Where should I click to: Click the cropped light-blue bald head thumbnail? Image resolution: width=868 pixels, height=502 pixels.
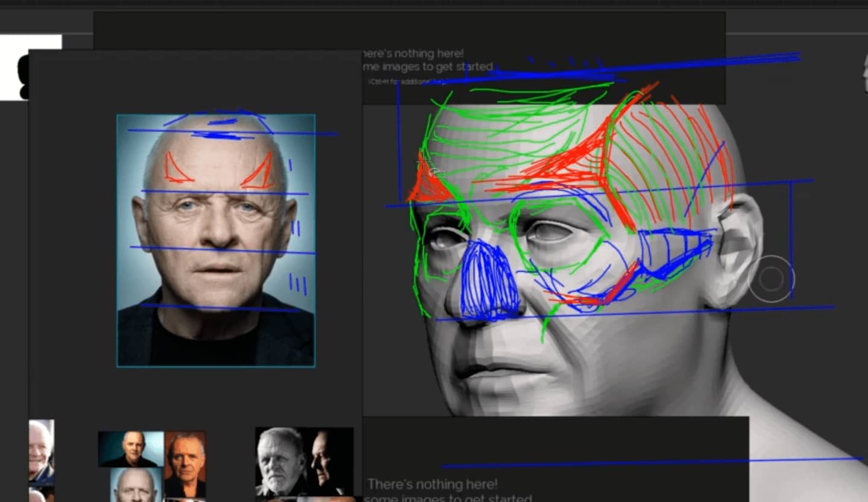[x=136, y=485]
